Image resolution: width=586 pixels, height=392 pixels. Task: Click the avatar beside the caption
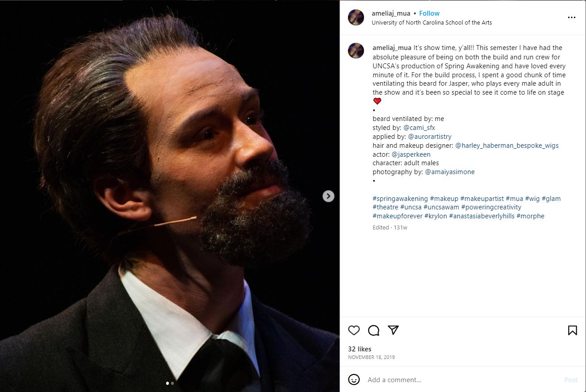click(356, 50)
